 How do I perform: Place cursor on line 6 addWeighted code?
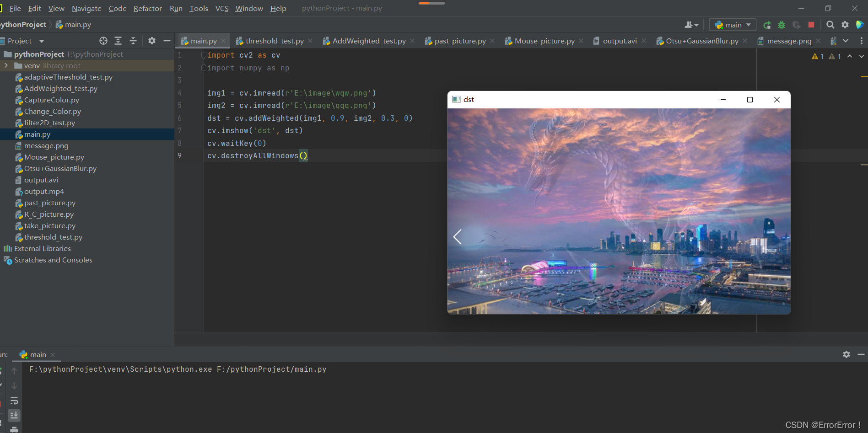click(310, 118)
